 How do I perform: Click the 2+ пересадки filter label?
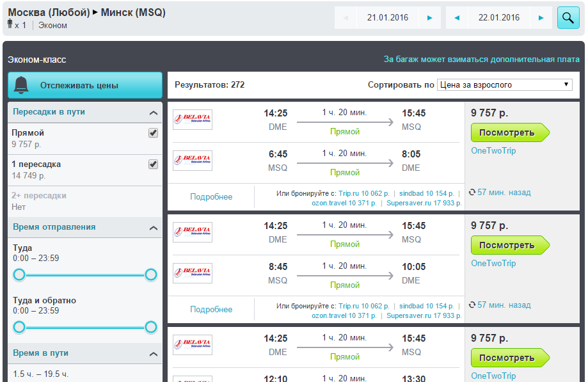coord(39,195)
